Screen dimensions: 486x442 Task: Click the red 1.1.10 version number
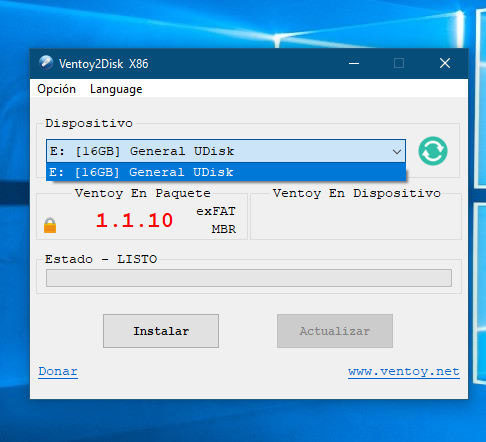point(134,221)
